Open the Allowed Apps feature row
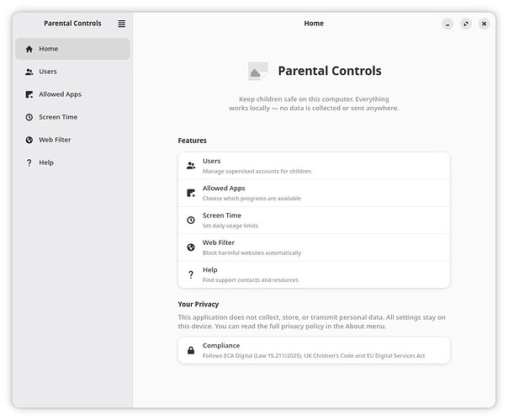 point(314,193)
